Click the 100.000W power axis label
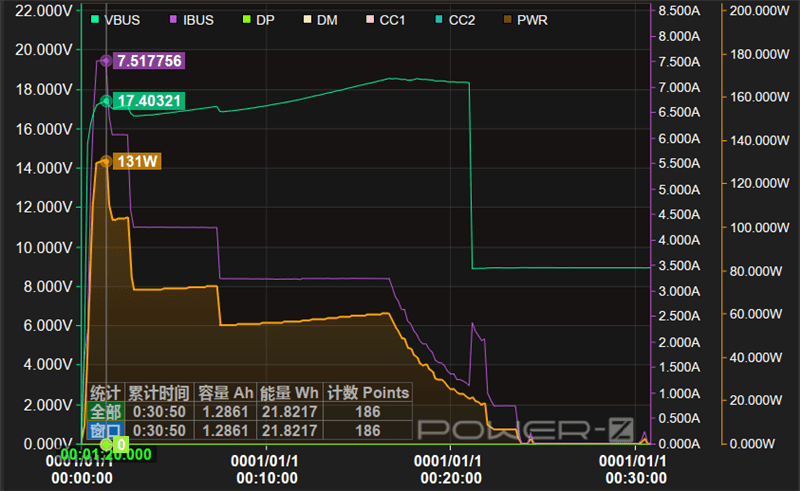This screenshot has height=491, width=800. pos(760,228)
